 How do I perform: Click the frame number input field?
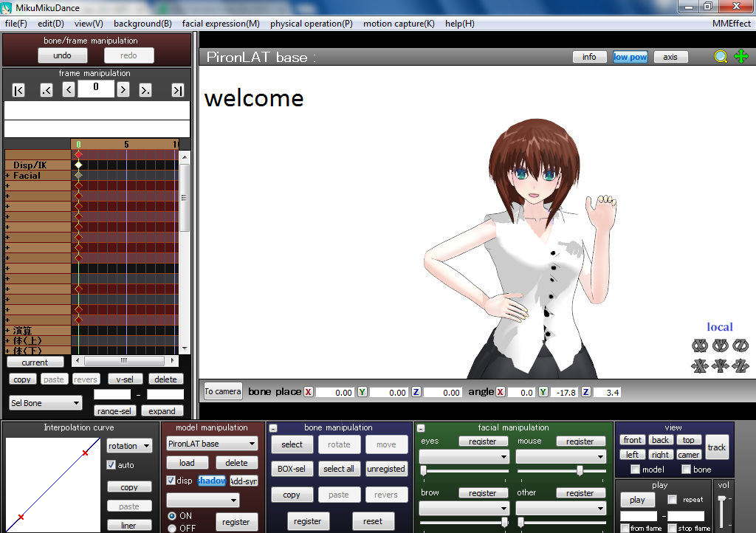(96, 89)
